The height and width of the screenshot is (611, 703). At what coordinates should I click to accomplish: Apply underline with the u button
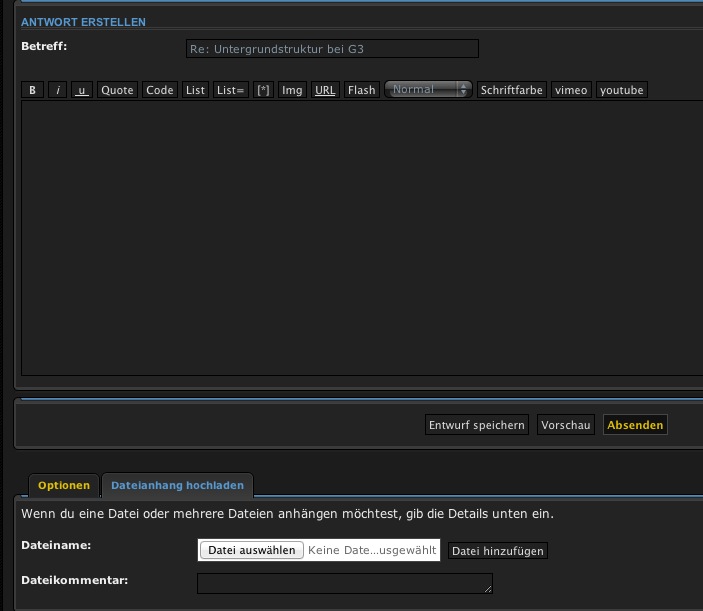82,90
